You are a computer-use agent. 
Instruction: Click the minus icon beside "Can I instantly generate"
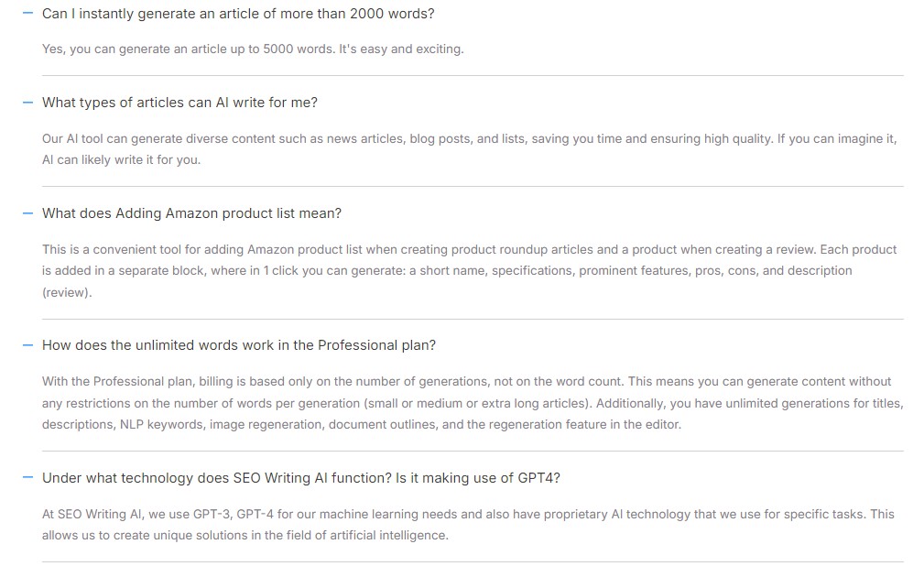(27, 15)
